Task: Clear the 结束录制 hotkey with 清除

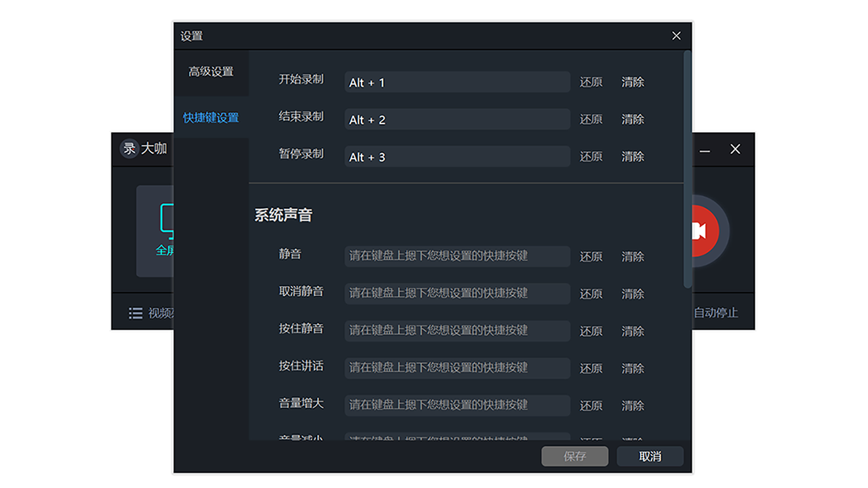Action: 631,119
